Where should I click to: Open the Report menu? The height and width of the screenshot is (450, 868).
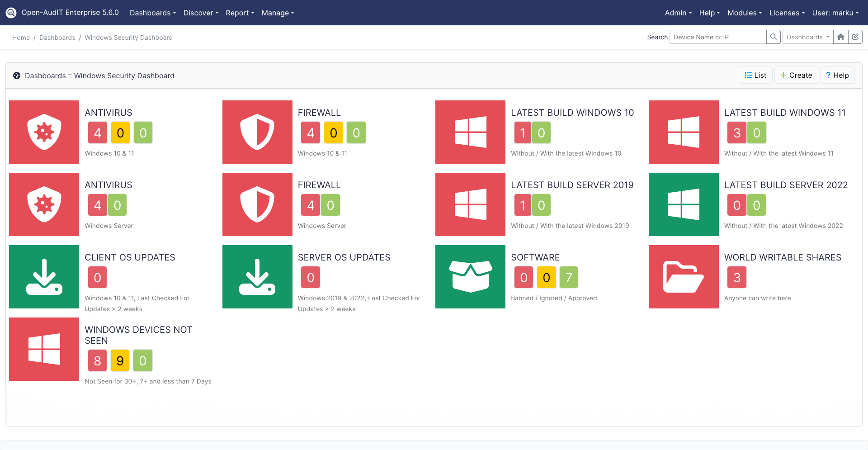click(x=240, y=13)
